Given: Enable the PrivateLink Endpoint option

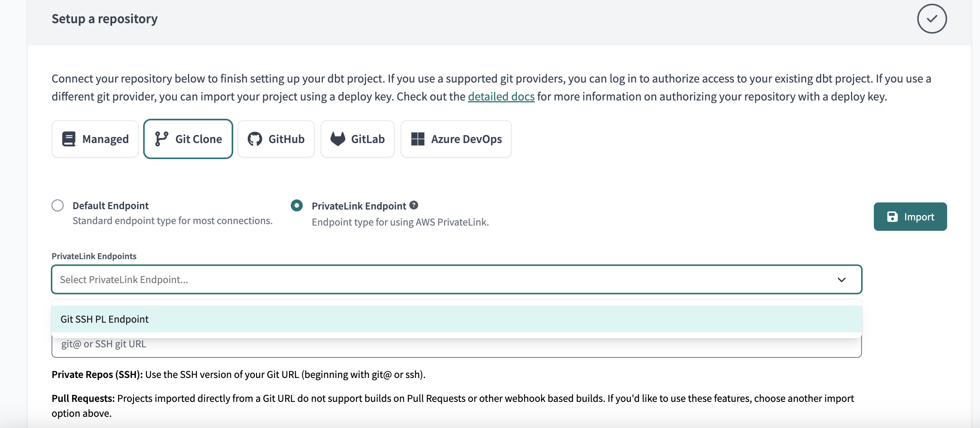Looking at the screenshot, I should (297, 205).
